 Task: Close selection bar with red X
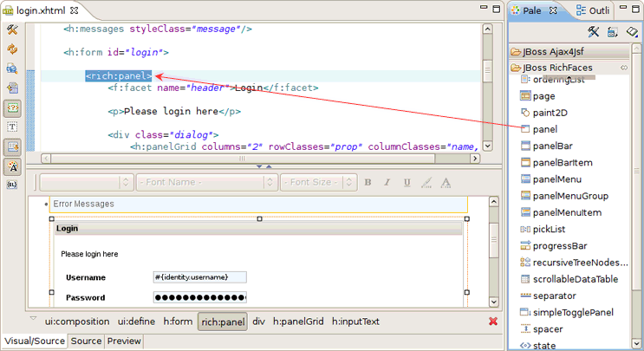pos(493,322)
